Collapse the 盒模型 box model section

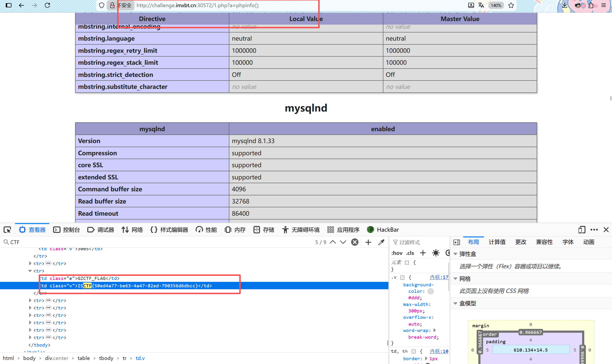pos(456,303)
